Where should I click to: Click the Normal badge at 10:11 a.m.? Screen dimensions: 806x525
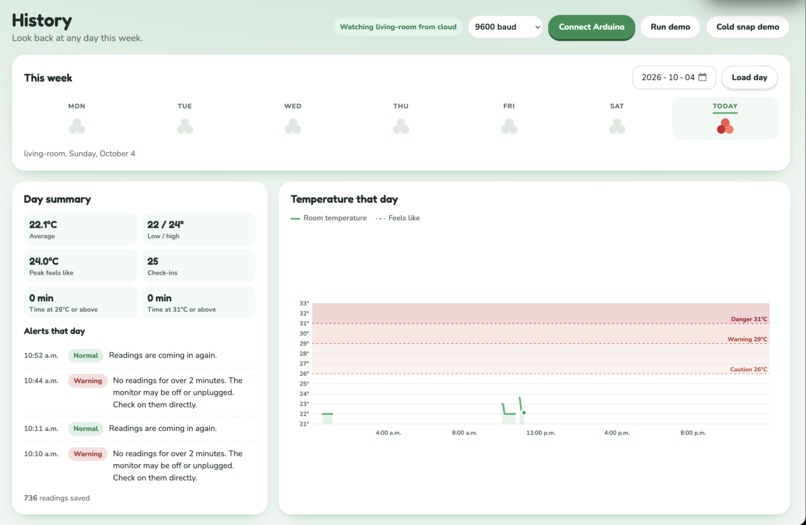[x=86, y=428]
